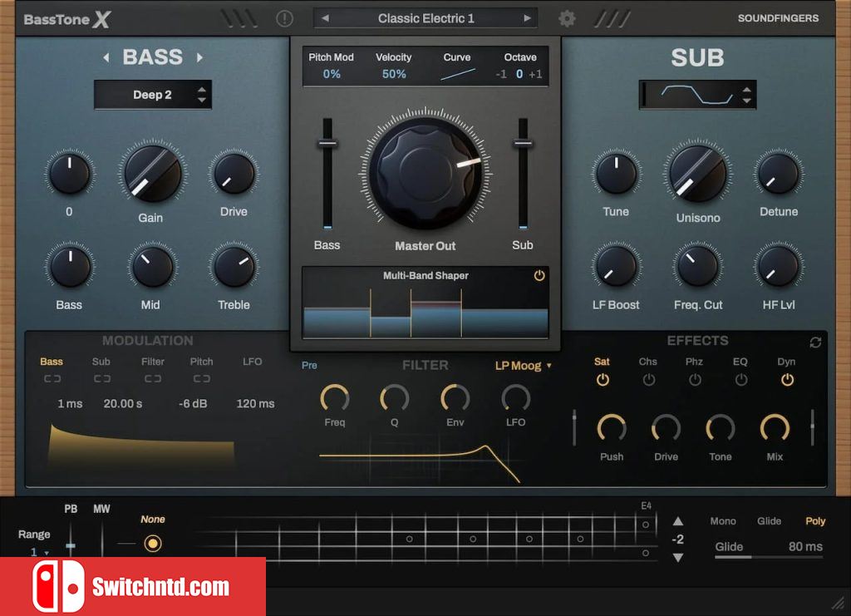Open the Classic Electric 1 preset menu
851x616 pixels.
click(x=426, y=18)
